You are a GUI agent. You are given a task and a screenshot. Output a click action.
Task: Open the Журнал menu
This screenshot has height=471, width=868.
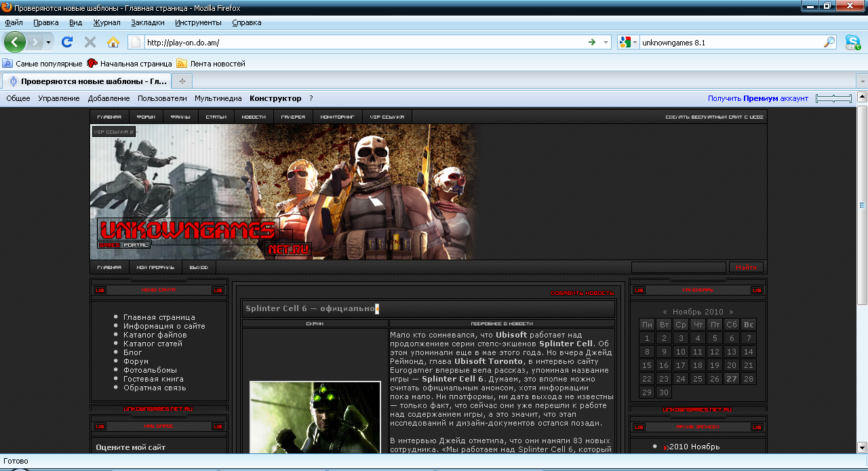106,22
